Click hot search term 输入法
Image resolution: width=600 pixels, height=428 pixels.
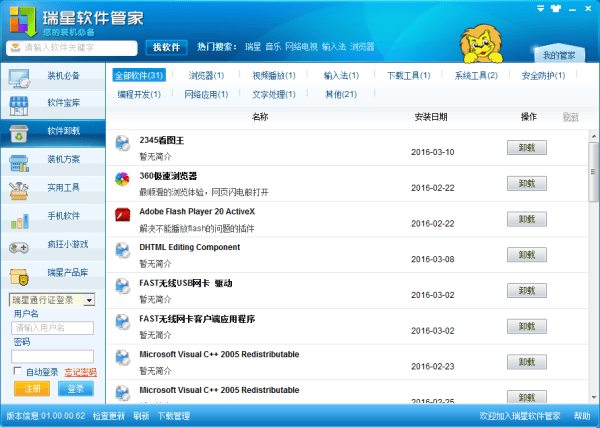tap(334, 47)
